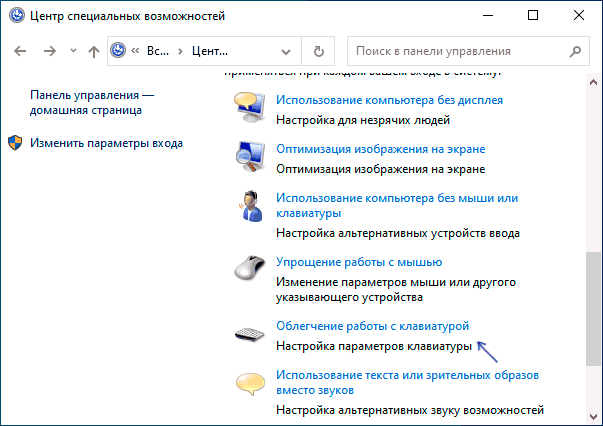Open 'Облегчение работы с клавиатурой' link
The height and width of the screenshot is (426, 603).
tap(373, 326)
